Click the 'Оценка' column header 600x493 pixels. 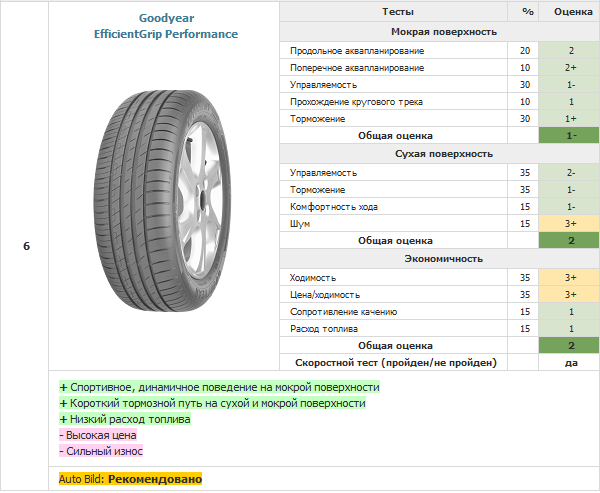[573, 12]
